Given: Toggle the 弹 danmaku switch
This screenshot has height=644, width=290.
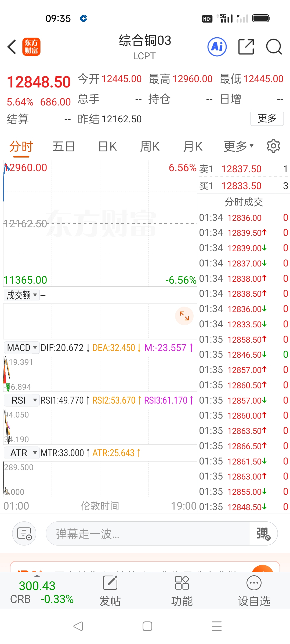Looking at the screenshot, I should point(263,533).
